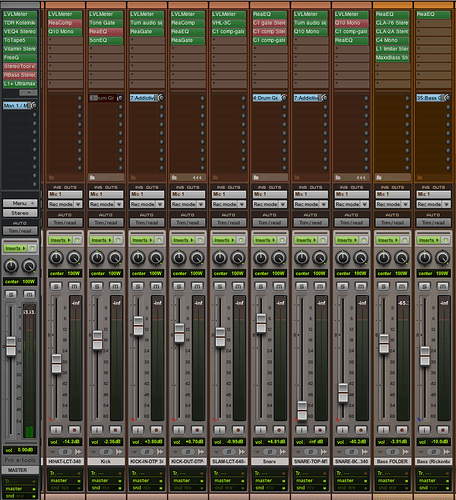
Task: Click the master Menu button
Action: (20, 203)
